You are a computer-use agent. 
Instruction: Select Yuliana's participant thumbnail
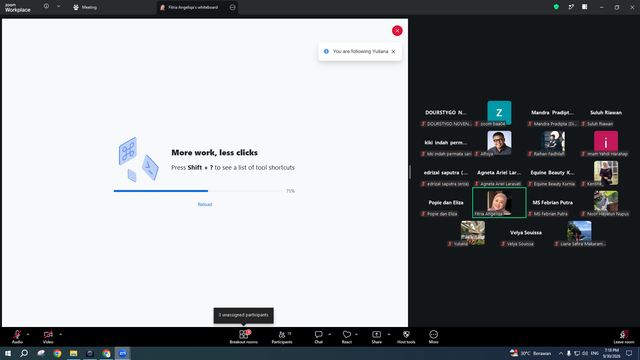pyautogui.click(x=473, y=233)
